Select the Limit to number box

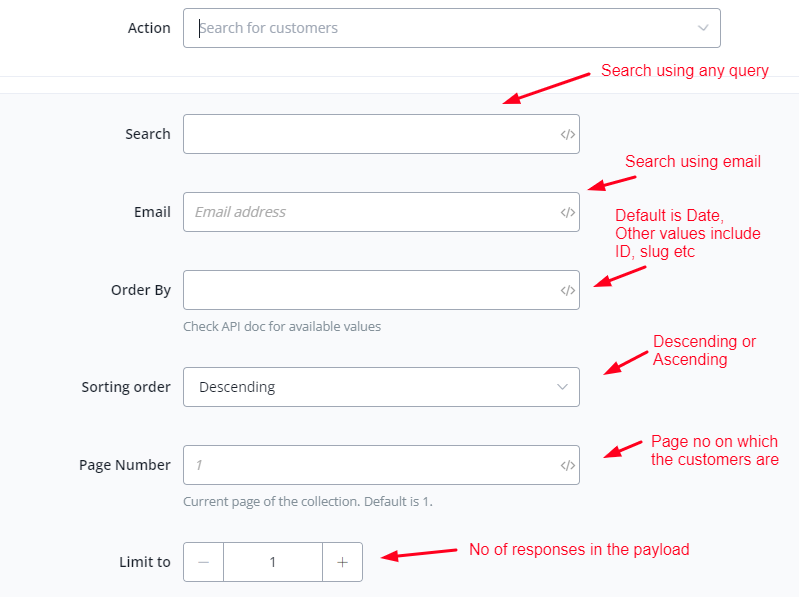[x=273, y=562]
